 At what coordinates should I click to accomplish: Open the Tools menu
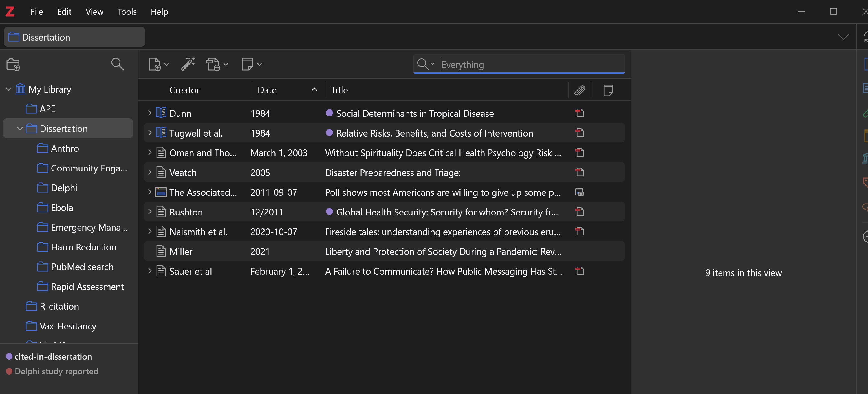[127, 12]
